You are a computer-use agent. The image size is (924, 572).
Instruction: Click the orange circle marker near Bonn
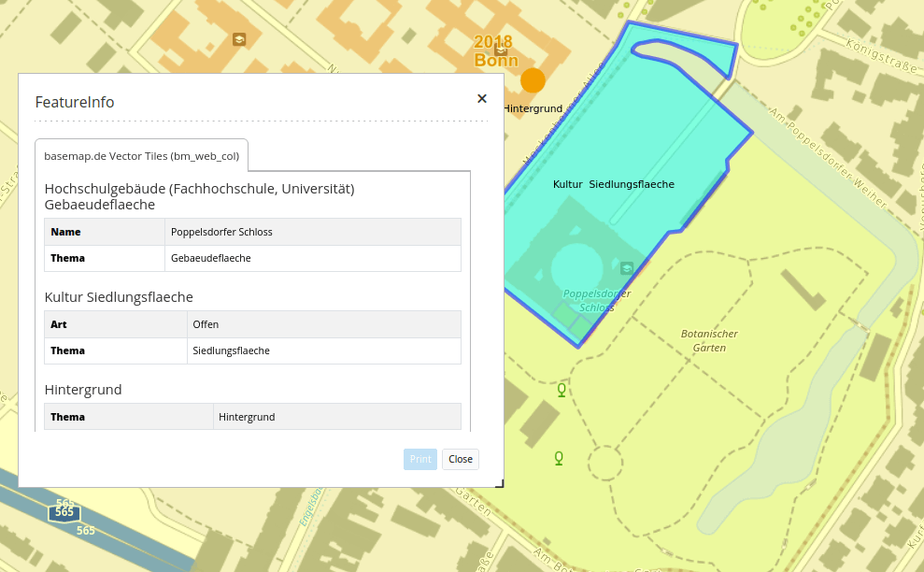[533, 80]
